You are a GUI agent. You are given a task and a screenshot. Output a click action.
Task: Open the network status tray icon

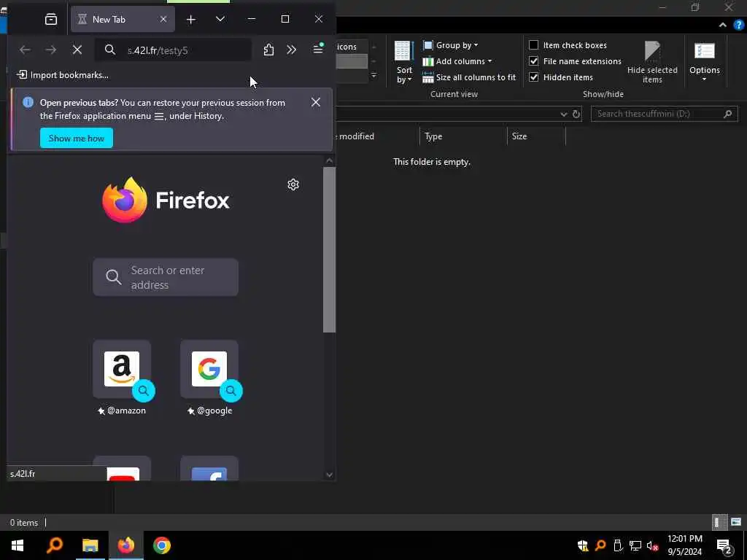click(635, 545)
